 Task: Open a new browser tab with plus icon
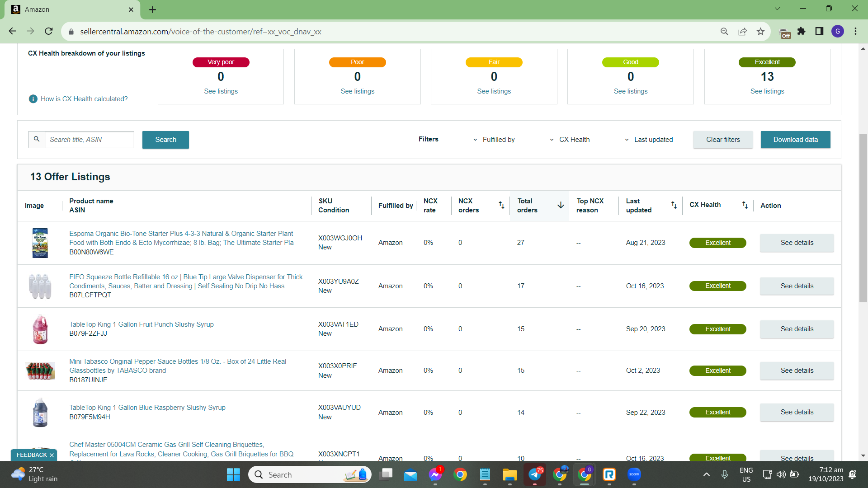tap(152, 9)
